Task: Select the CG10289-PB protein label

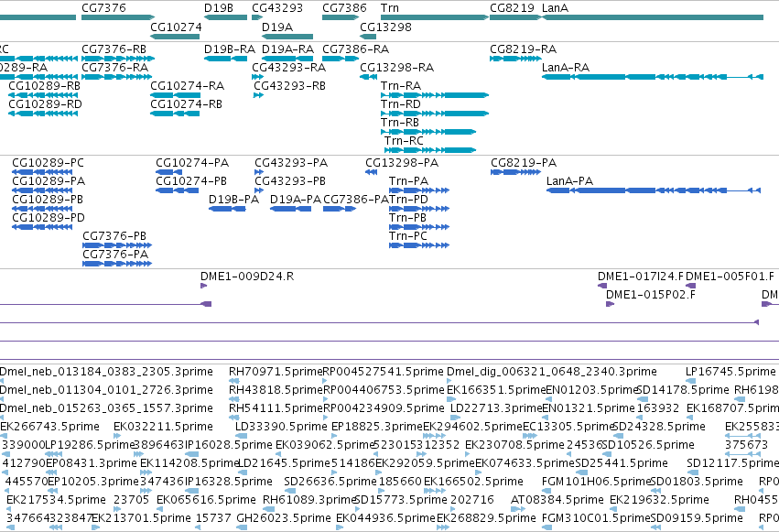Action: [48, 200]
